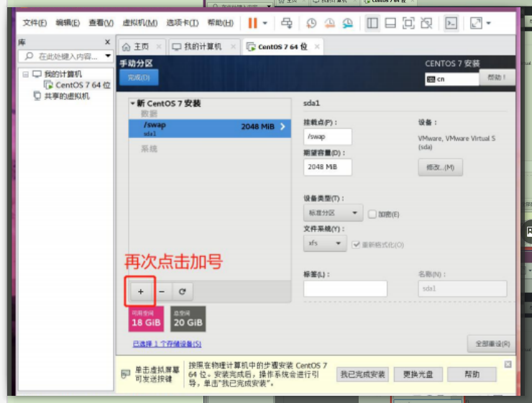Open the stretch display dropdown arrow
Image resolution: width=532 pixels, height=403 pixels.
489,23
